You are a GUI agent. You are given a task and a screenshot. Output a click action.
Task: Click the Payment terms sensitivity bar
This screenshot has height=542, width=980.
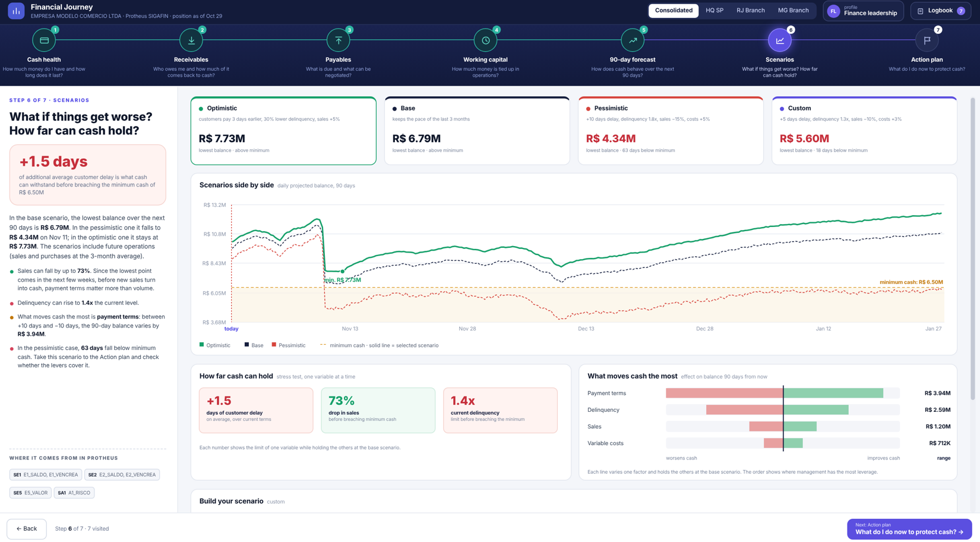point(783,393)
